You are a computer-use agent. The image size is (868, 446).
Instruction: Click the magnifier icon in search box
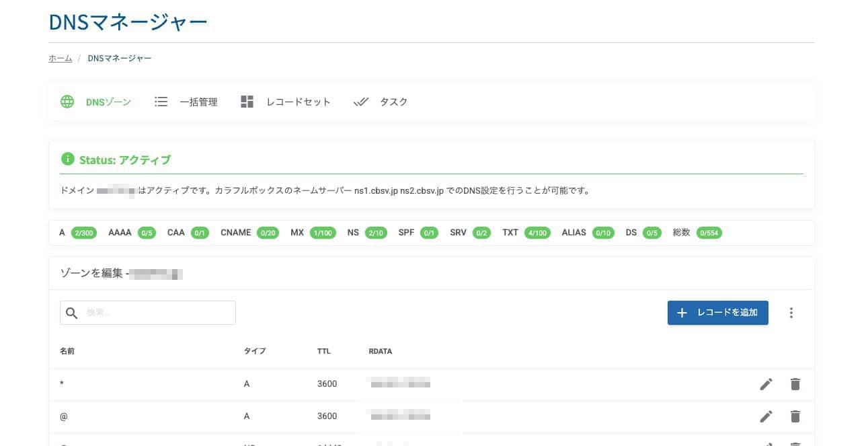(72, 313)
